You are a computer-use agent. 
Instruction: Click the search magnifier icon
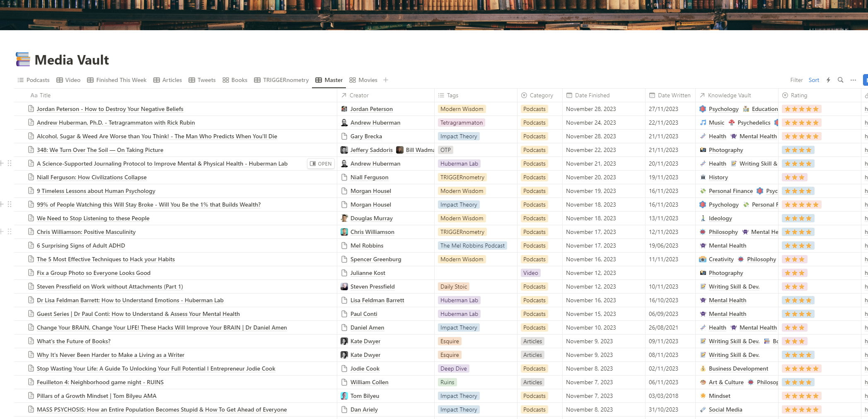(x=840, y=80)
